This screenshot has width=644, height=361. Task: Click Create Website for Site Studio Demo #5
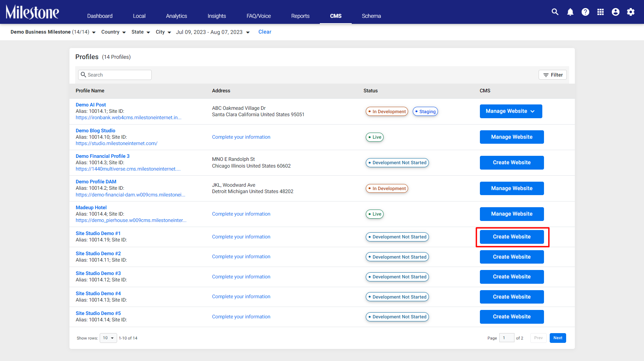pyautogui.click(x=512, y=317)
